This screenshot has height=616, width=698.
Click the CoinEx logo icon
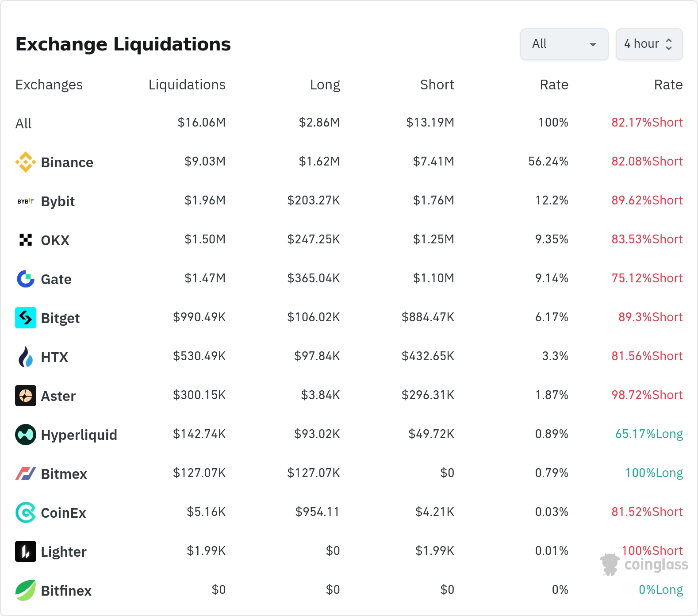25,512
